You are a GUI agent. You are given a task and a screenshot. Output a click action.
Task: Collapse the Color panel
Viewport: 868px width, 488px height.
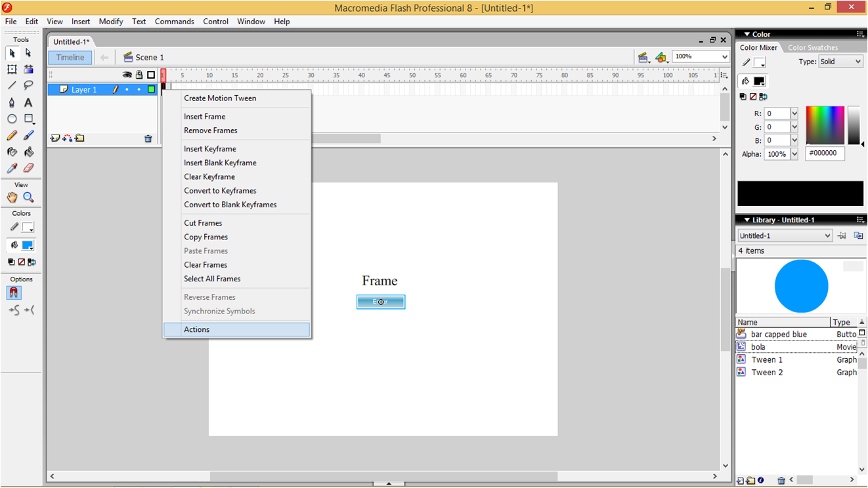point(747,34)
